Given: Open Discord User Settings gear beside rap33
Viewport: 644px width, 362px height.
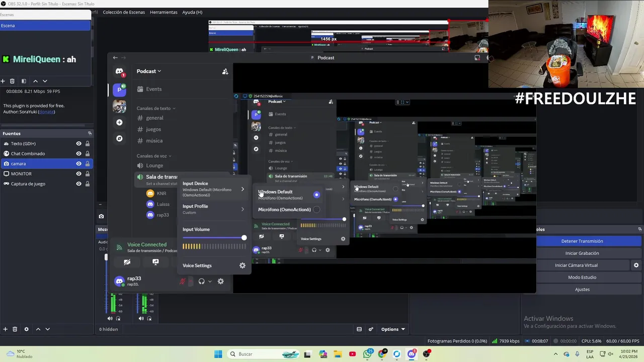Looking at the screenshot, I should [x=220, y=282].
